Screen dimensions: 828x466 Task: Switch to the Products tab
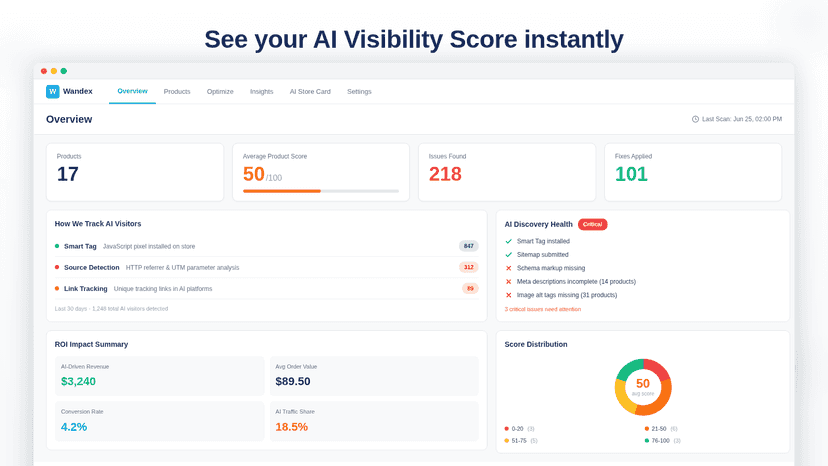(x=177, y=91)
